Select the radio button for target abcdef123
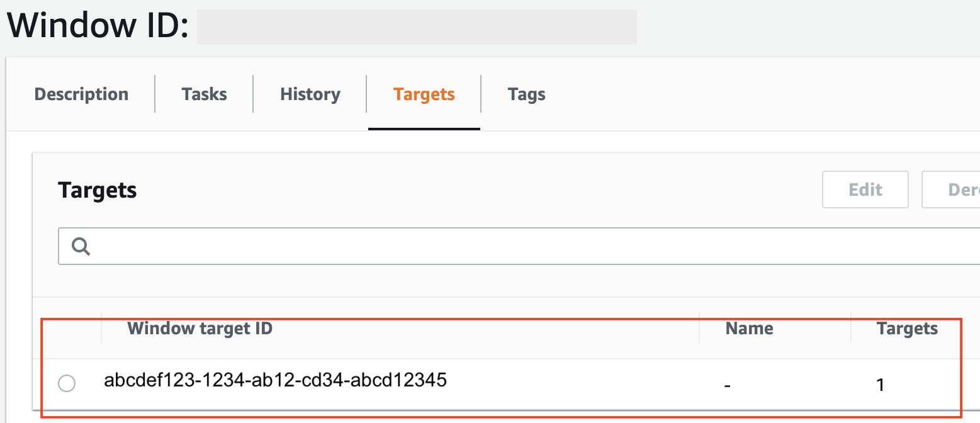This screenshot has width=980, height=423. [67, 383]
